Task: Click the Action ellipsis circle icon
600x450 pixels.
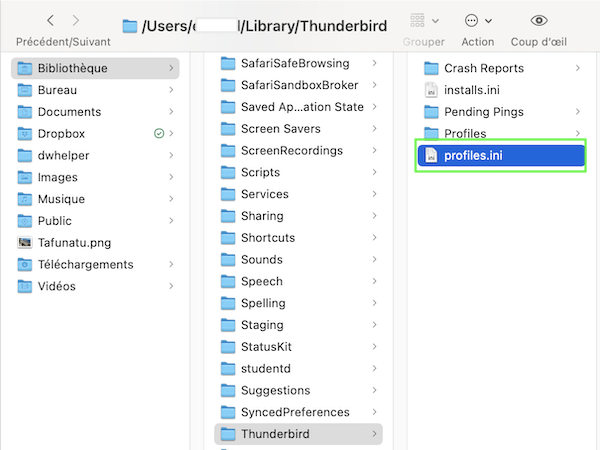Action: pyautogui.click(x=471, y=21)
